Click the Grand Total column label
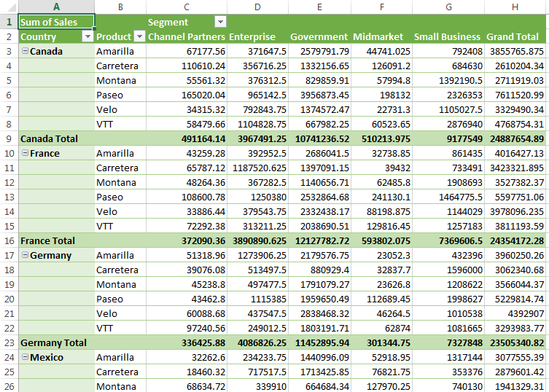The image size is (549, 392). [515, 36]
